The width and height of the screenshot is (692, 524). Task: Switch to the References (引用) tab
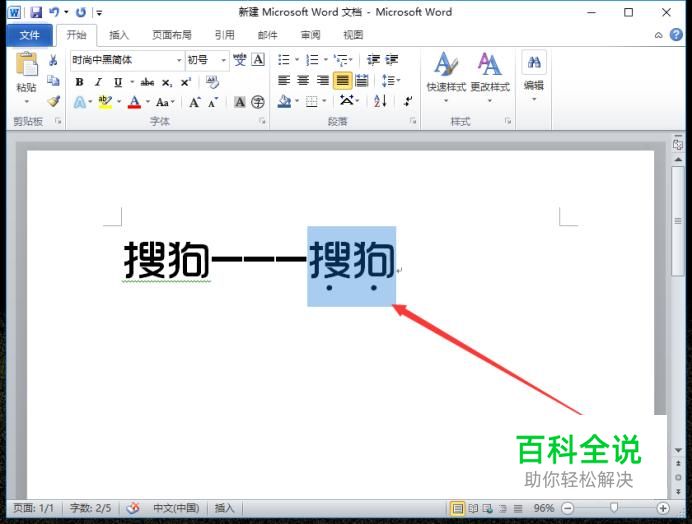point(224,35)
